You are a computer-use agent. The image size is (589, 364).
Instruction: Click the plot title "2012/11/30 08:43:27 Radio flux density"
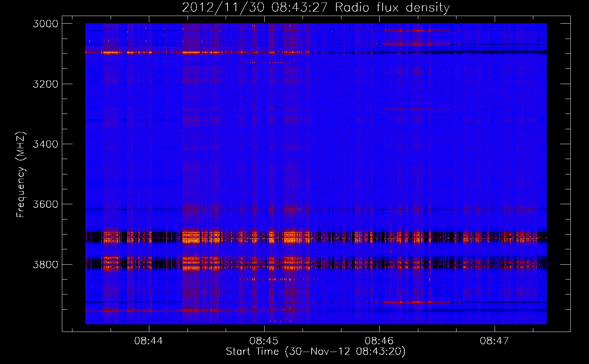coord(316,8)
